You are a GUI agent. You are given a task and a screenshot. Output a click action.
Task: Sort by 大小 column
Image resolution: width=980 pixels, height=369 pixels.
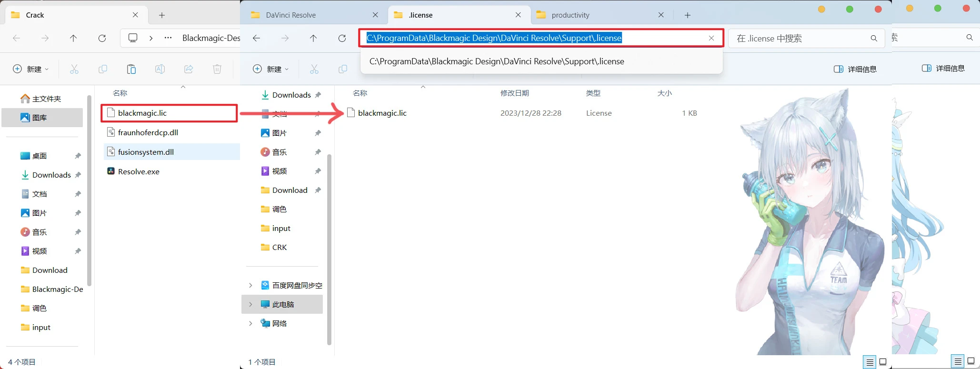pyautogui.click(x=664, y=93)
